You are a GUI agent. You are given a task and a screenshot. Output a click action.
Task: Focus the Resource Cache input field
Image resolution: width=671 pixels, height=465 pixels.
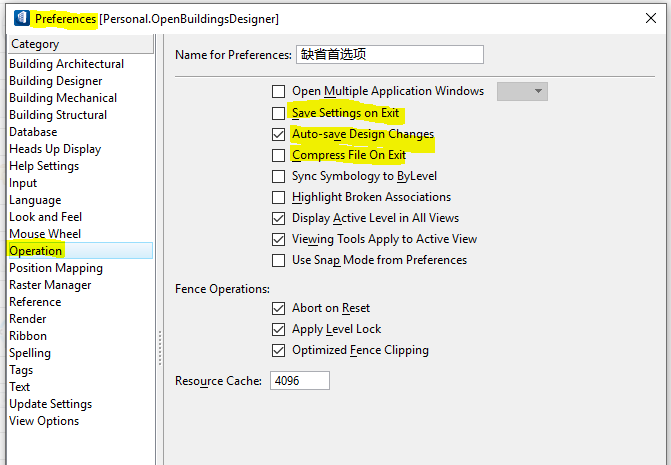(x=300, y=380)
